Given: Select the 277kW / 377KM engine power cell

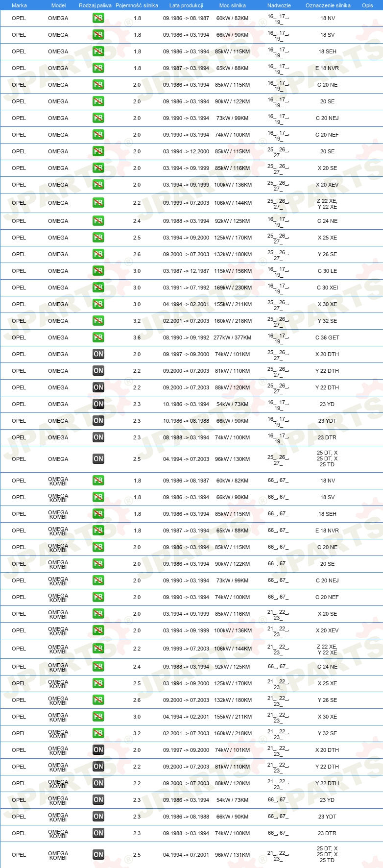Looking at the screenshot, I should pos(233,338).
